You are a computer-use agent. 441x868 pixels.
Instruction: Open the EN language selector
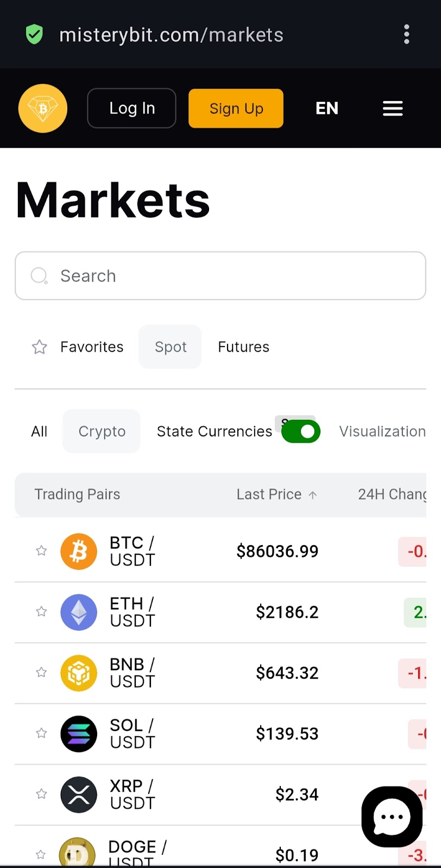coord(327,108)
